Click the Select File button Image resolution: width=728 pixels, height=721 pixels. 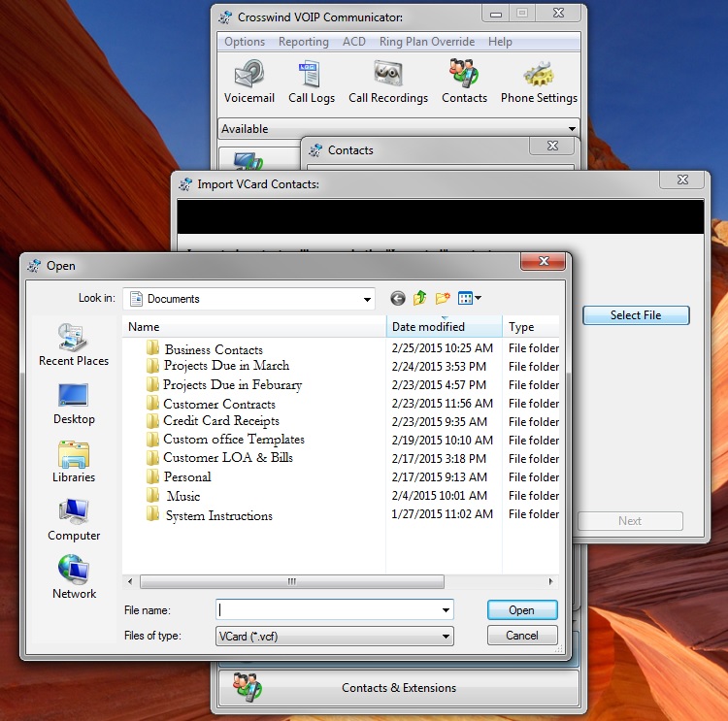click(x=636, y=315)
